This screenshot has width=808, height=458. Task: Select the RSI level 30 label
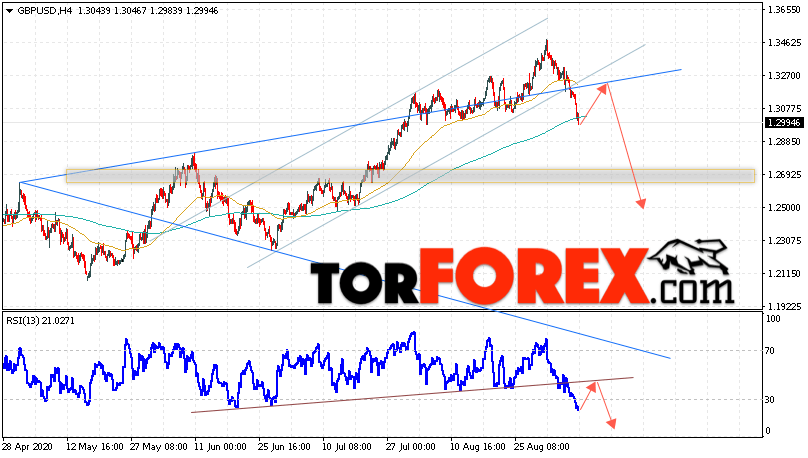(770, 400)
